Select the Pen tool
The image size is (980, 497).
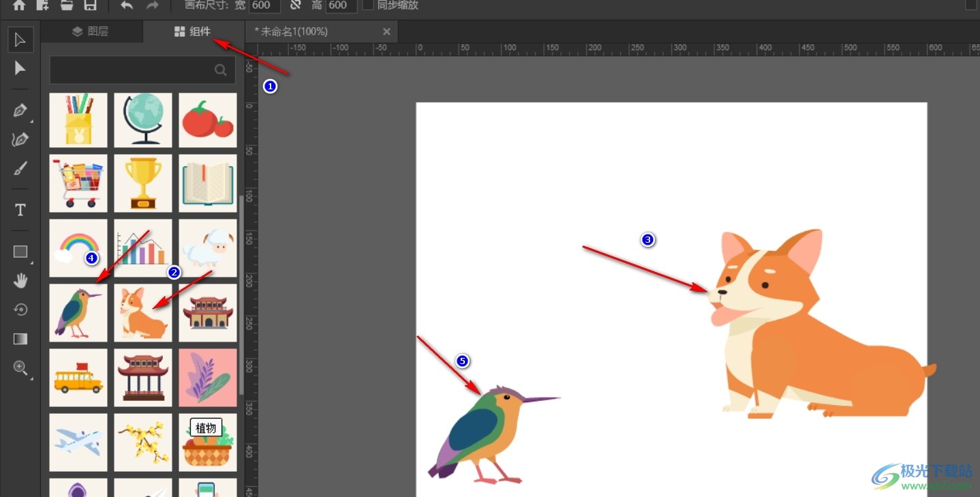click(x=20, y=110)
